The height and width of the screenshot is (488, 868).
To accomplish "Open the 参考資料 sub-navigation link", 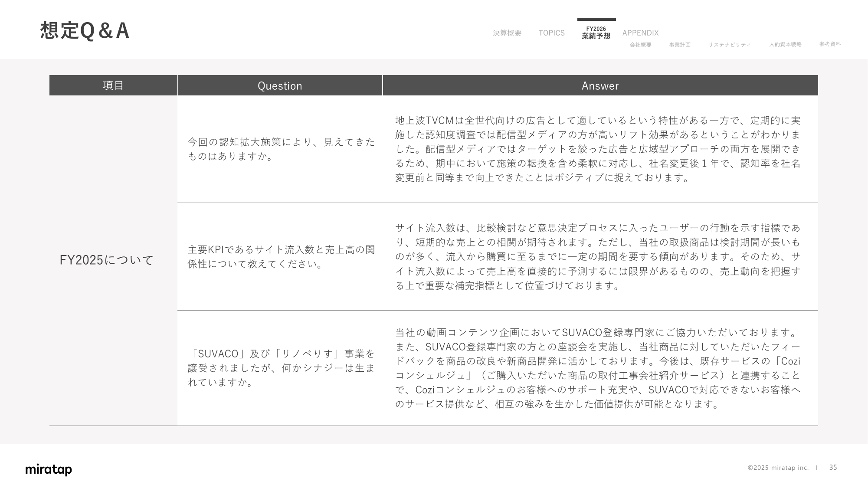I will [x=830, y=44].
